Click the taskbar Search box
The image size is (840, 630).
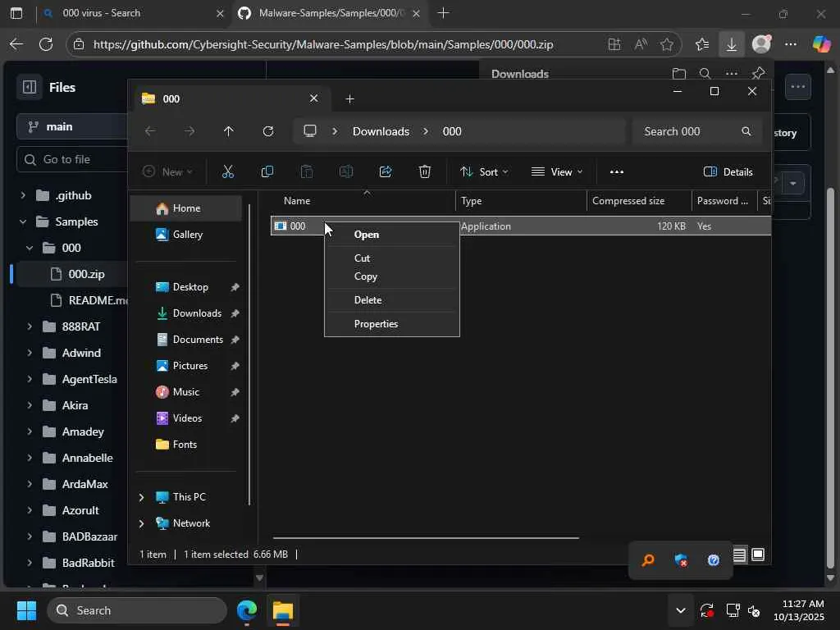[x=137, y=610]
